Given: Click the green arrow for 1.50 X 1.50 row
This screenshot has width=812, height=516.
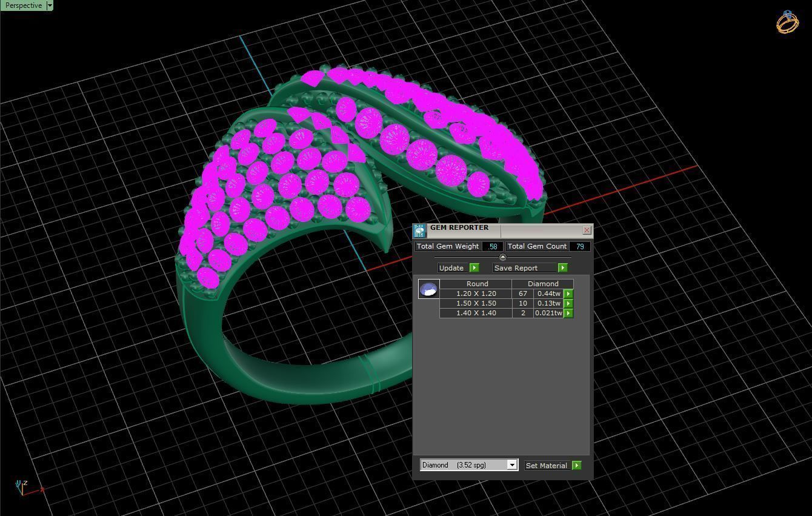Looking at the screenshot, I should click(568, 303).
